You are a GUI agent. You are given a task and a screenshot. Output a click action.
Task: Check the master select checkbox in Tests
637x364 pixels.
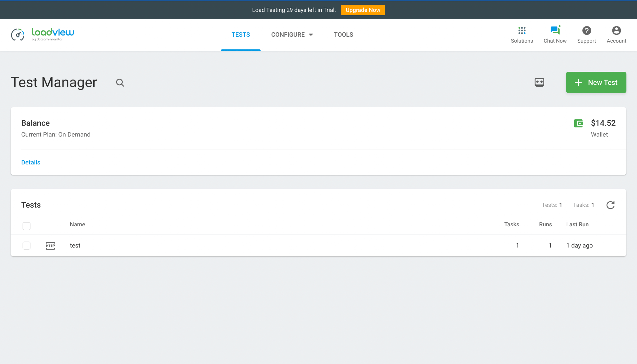point(26,225)
